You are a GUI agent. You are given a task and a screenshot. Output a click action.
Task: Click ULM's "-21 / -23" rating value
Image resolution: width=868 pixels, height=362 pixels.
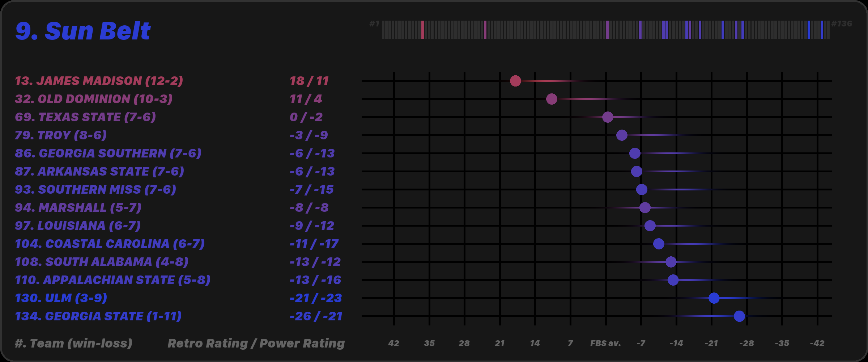[x=316, y=298]
